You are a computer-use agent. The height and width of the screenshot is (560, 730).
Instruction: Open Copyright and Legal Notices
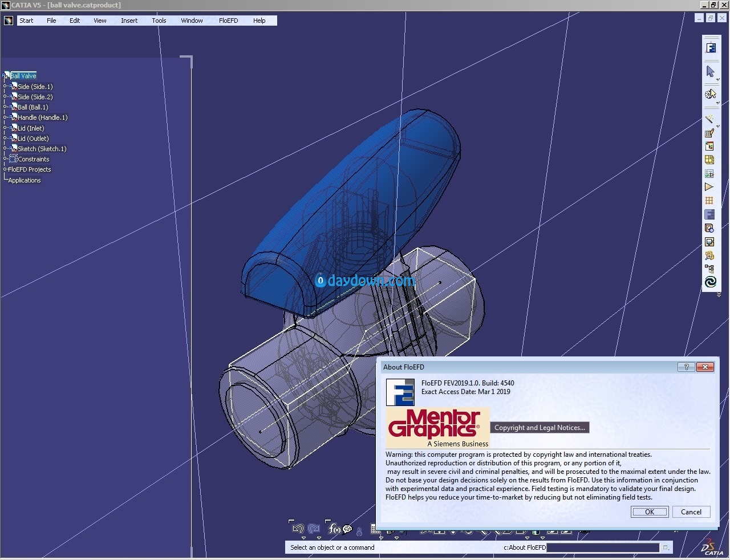pos(540,428)
